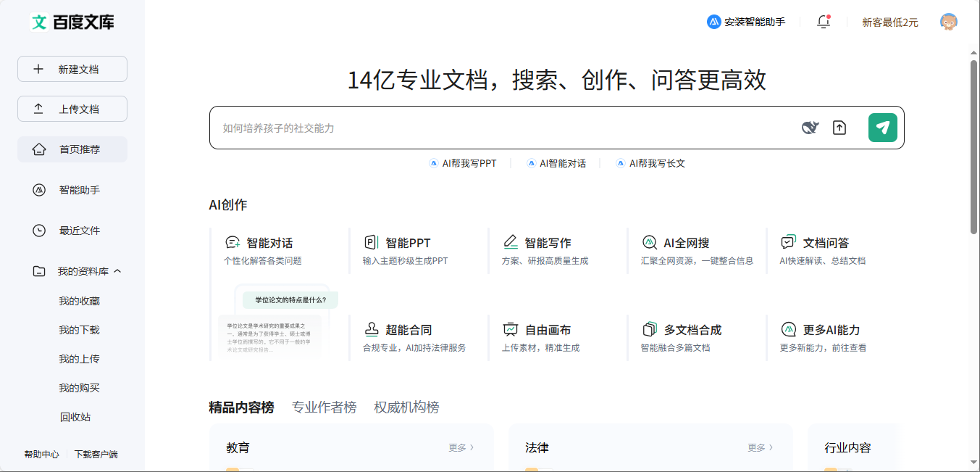Screen dimensions: 980x472
Task: Click the 教育 card heading
Action: [238, 447]
